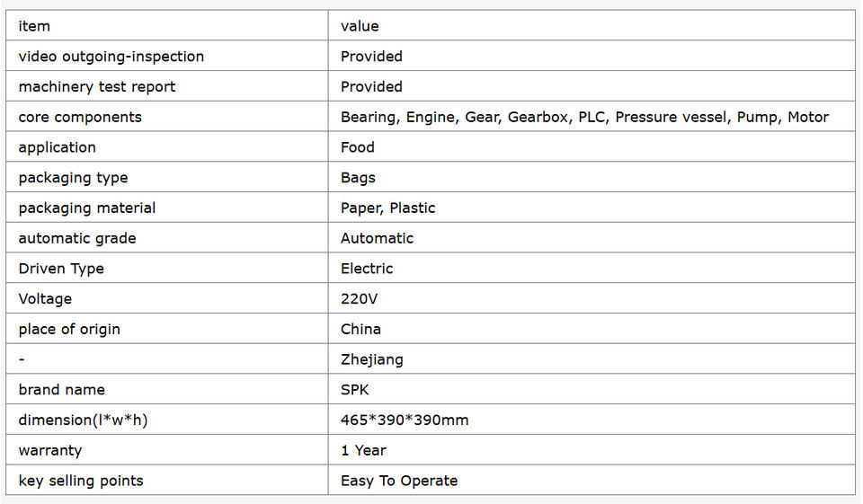Click the 'Bags' packaging type value
This screenshot has width=863, height=504.
358,178
